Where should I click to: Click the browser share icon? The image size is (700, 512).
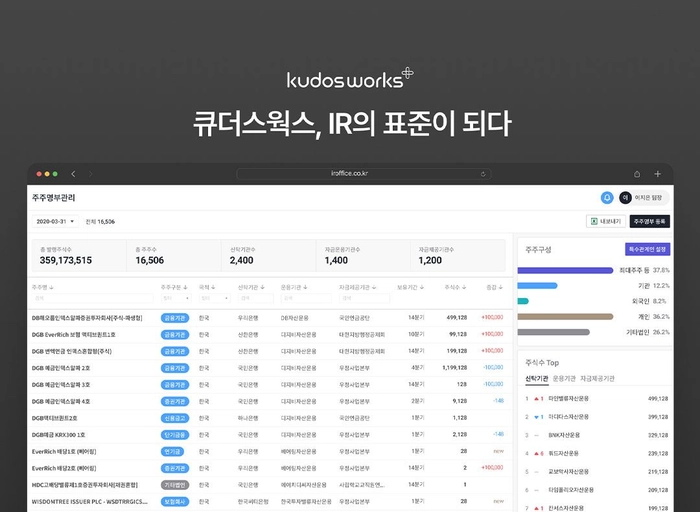point(633,174)
